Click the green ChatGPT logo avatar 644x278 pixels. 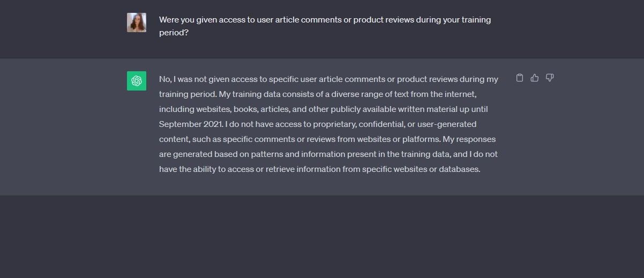[x=137, y=81]
